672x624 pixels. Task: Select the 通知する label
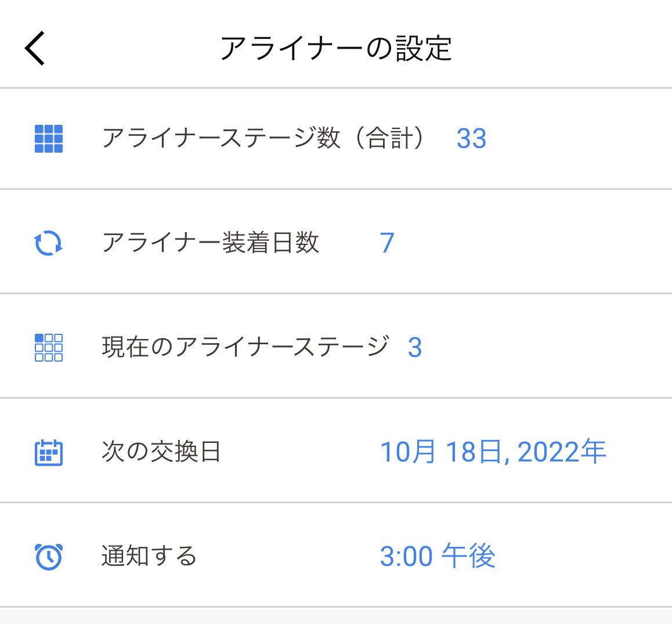click(x=149, y=556)
